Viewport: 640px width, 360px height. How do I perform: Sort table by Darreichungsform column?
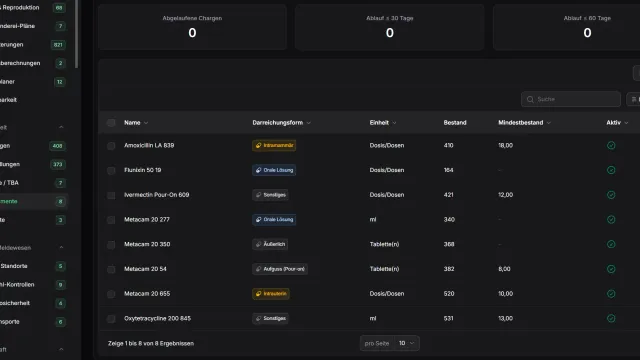point(281,122)
